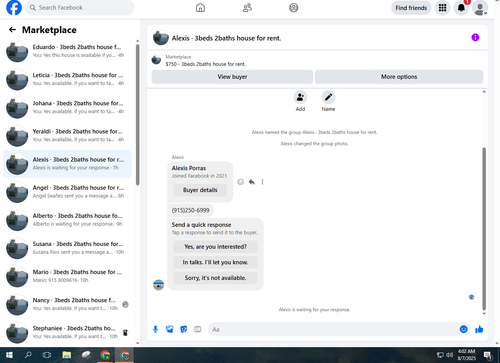
Task: Open notifications bell icon
Action: point(461,8)
